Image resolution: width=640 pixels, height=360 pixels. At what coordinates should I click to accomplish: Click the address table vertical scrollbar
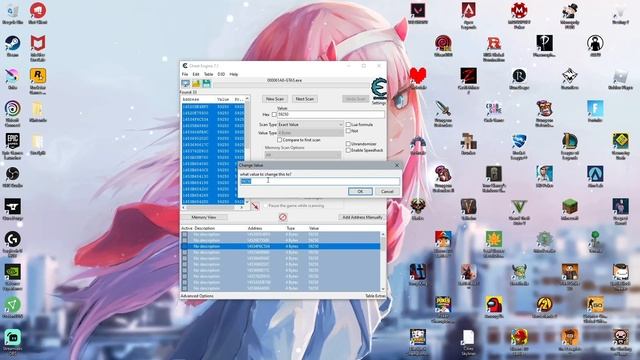point(382,261)
